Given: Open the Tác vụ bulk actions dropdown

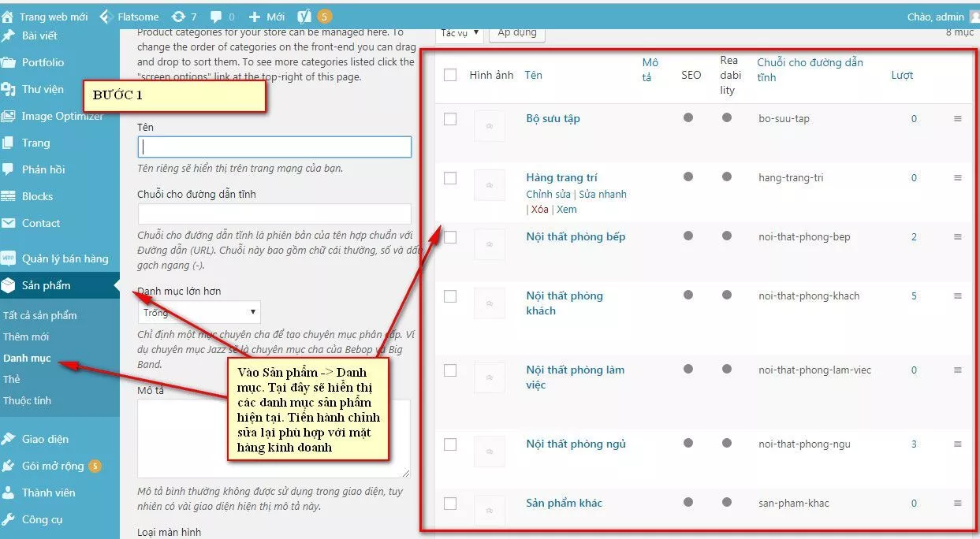Looking at the screenshot, I should [x=459, y=33].
